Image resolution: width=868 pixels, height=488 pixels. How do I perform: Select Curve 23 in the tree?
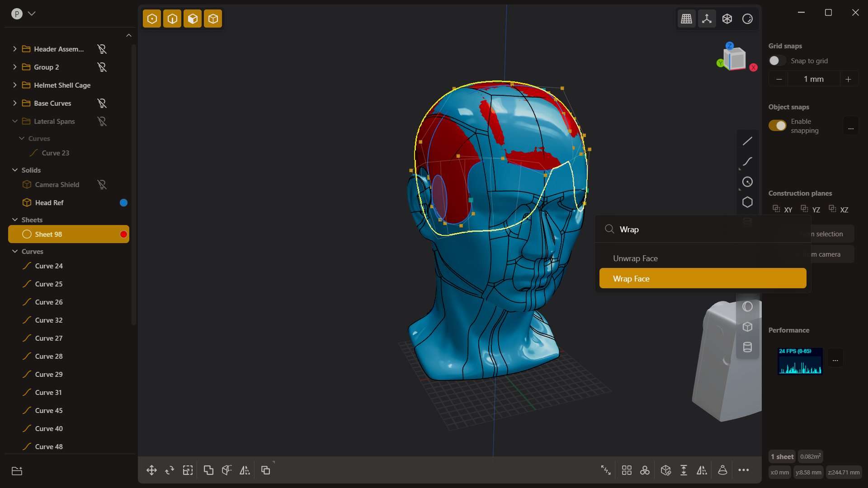point(56,153)
